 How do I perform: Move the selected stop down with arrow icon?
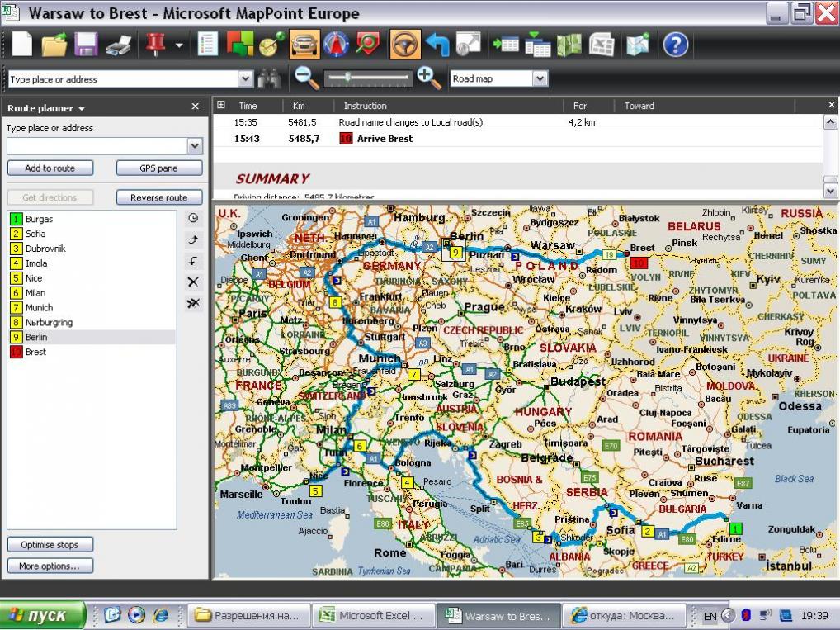click(x=193, y=261)
